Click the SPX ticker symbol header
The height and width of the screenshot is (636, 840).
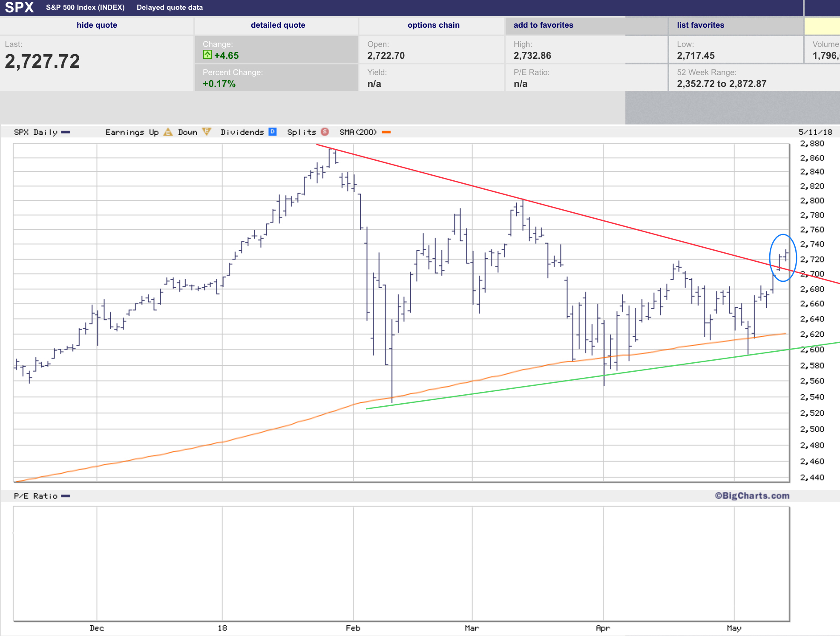pyautogui.click(x=19, y=7)
